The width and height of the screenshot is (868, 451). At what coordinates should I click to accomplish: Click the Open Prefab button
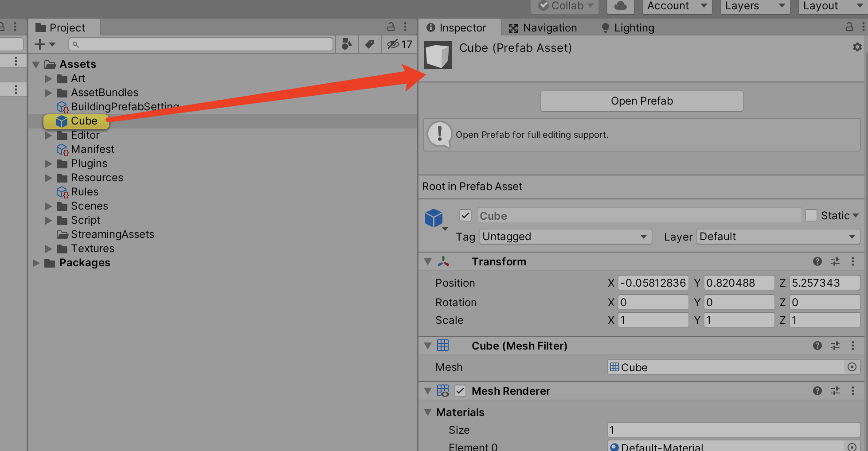641,101
